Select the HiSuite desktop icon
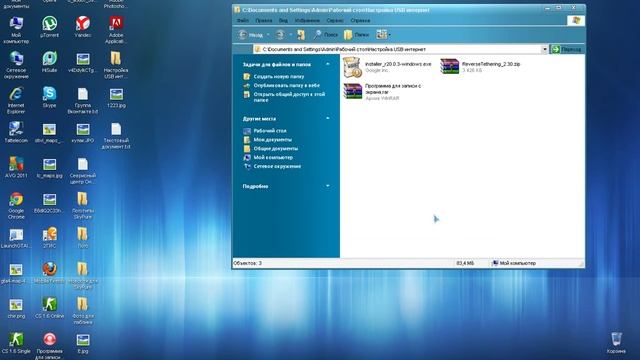Viewport: 640px width, 360px height. (x=49, y=62)
